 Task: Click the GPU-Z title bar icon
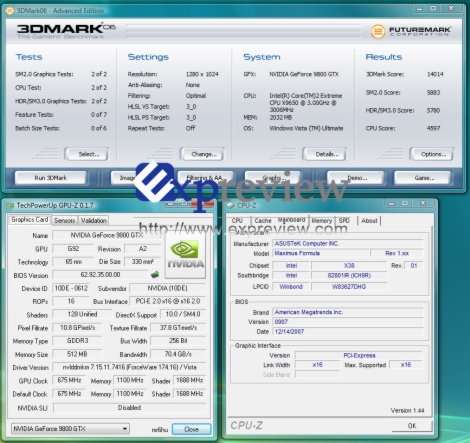[11, 206]
